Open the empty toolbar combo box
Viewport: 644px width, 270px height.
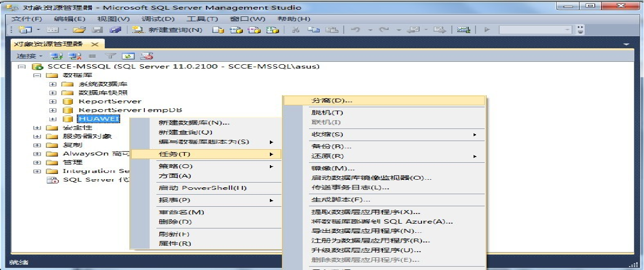(x=535, y=30)
